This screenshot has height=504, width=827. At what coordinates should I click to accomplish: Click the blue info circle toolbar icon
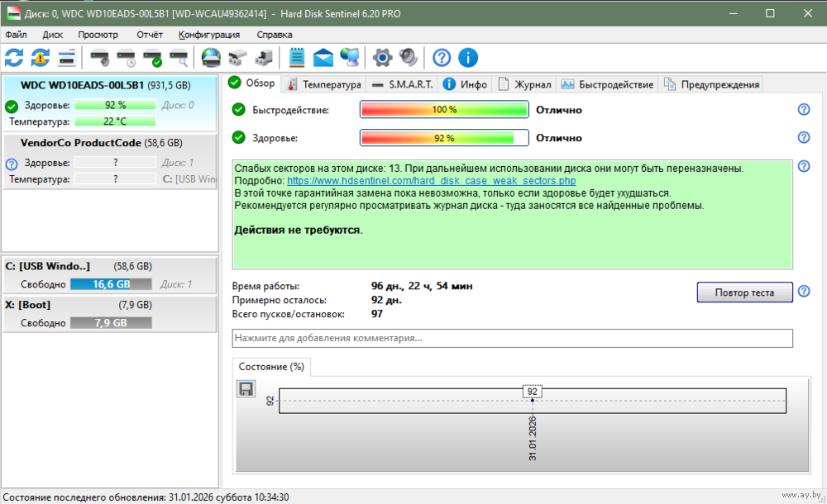tap(468, 57)
